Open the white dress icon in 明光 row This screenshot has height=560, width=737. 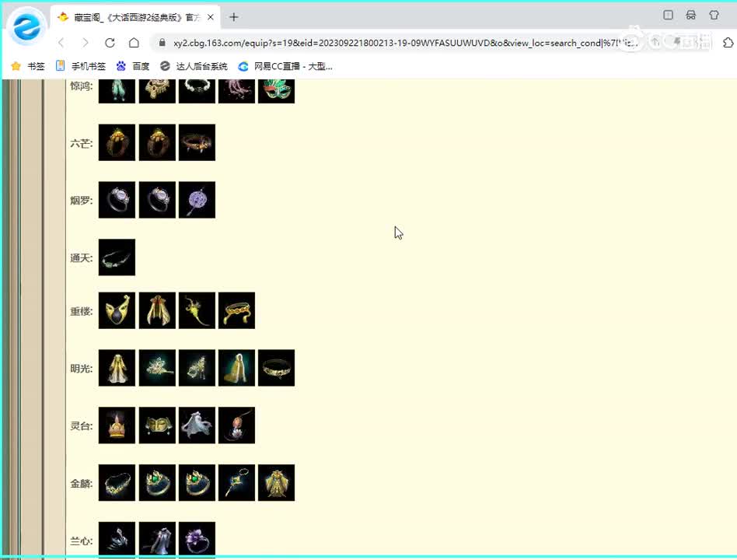pyautogui.click(x=117, y=368)
